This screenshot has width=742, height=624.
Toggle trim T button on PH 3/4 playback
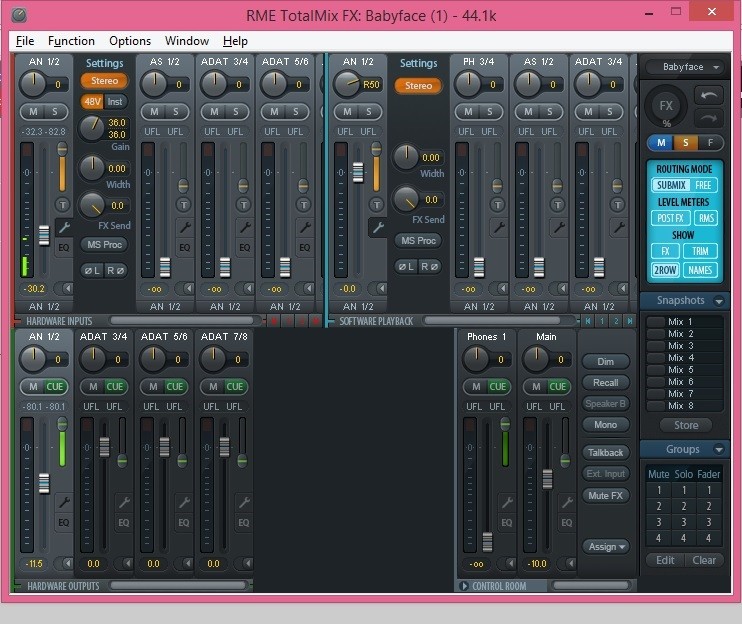(497, 205)
